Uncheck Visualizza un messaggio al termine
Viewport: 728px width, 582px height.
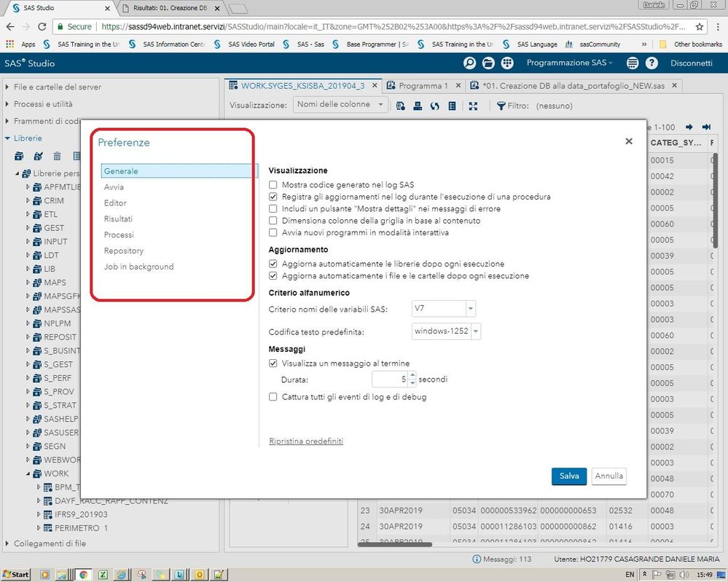click(273, 363)
